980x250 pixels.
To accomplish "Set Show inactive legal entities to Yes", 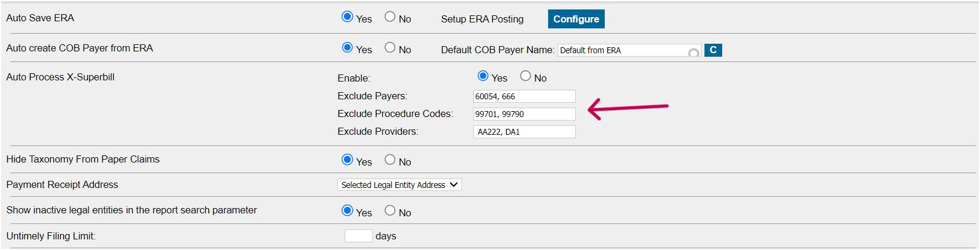I will point(347,210).
